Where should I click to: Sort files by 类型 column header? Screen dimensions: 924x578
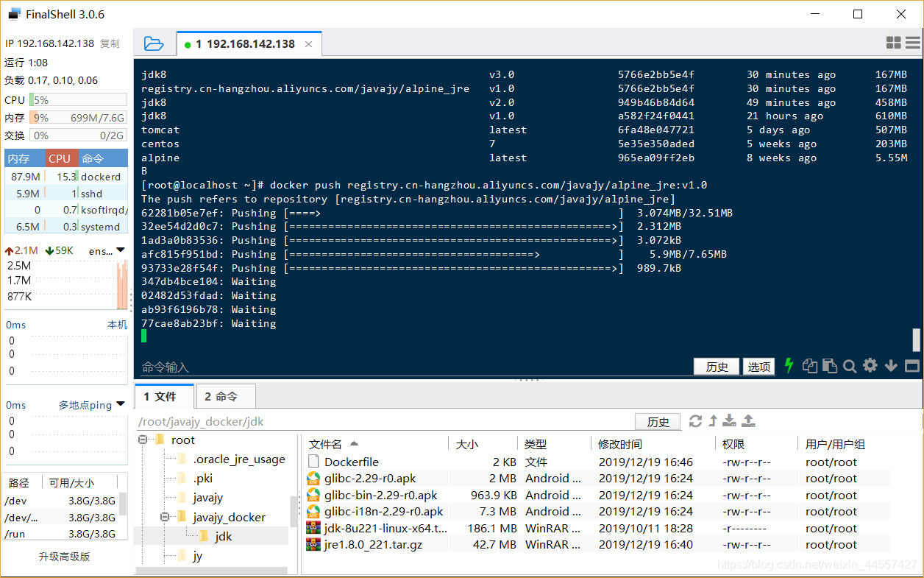tap(555, 444)
